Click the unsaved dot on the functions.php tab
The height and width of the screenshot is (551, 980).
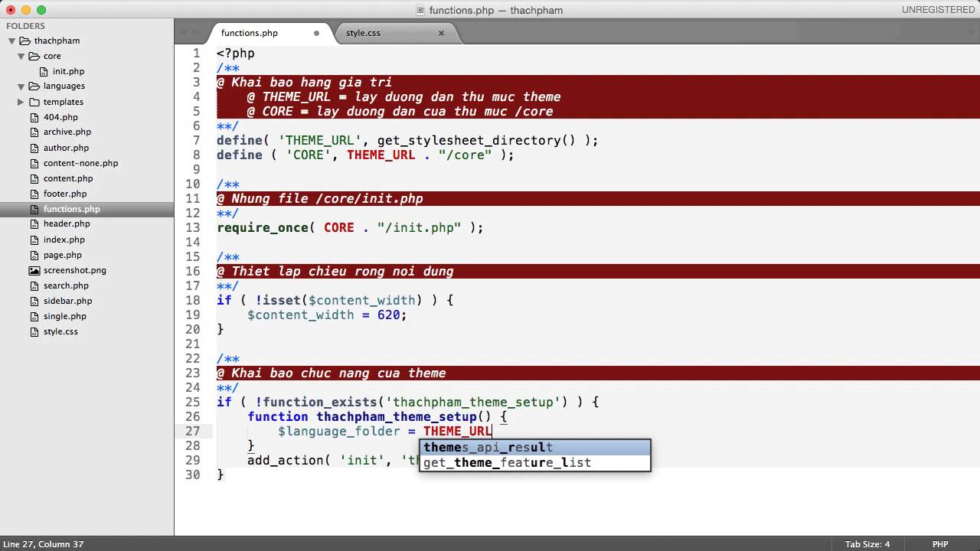coord(316,33)
